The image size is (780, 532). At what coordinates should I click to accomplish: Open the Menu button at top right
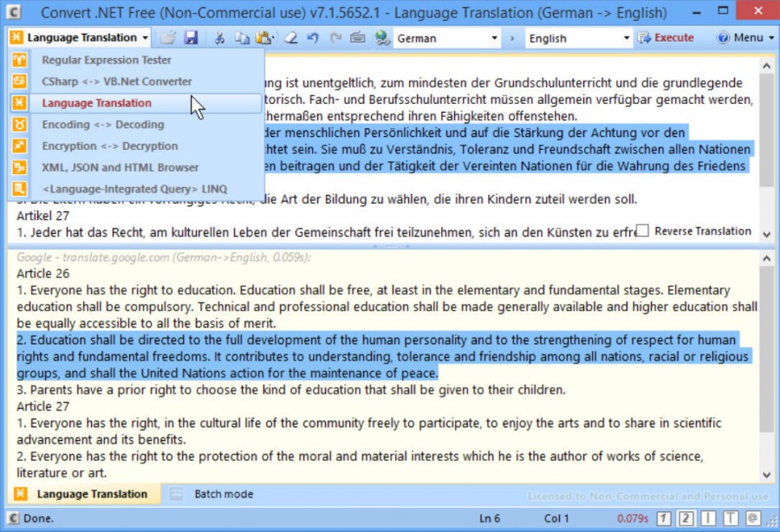(744, 38)
